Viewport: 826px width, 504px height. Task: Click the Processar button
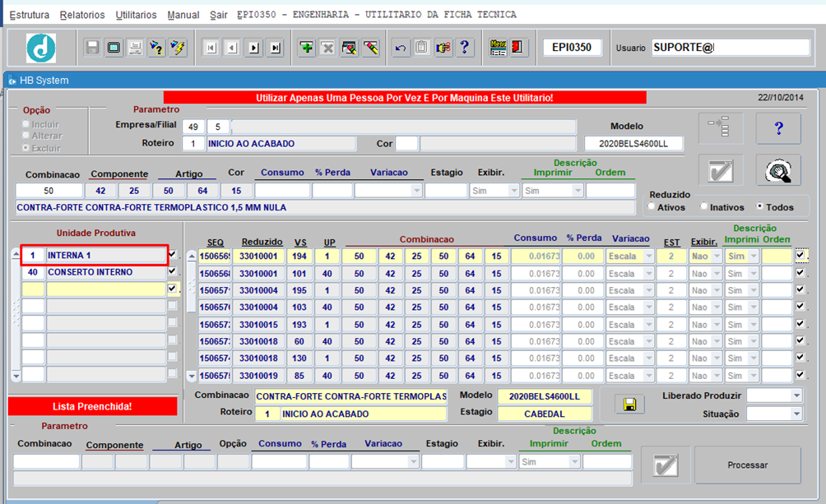(x=748, y=465)
